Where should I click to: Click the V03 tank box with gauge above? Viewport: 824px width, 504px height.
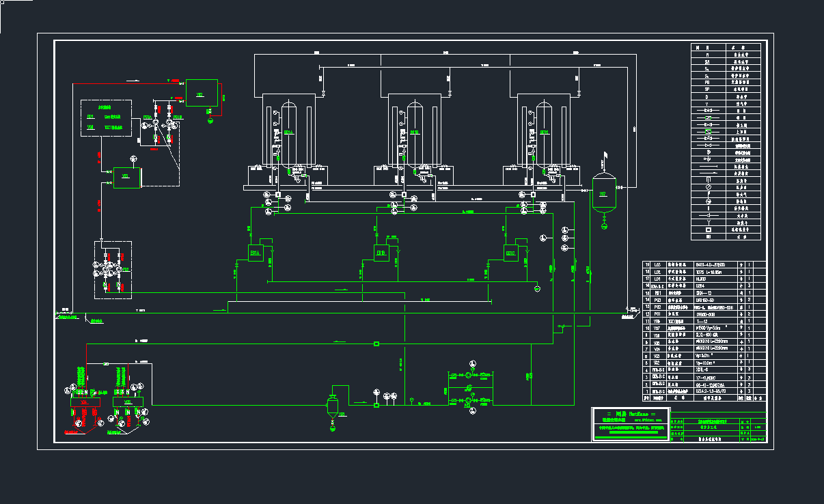point(126,177)
